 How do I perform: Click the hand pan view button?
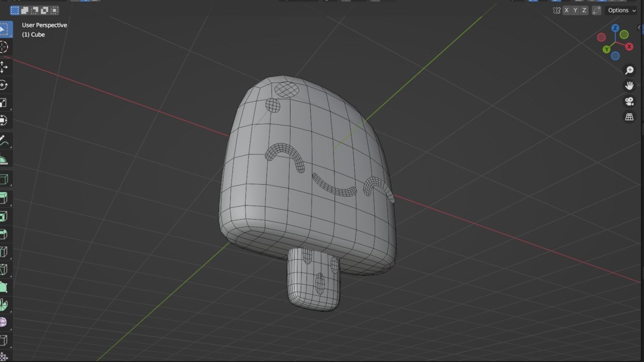[629, 86]
